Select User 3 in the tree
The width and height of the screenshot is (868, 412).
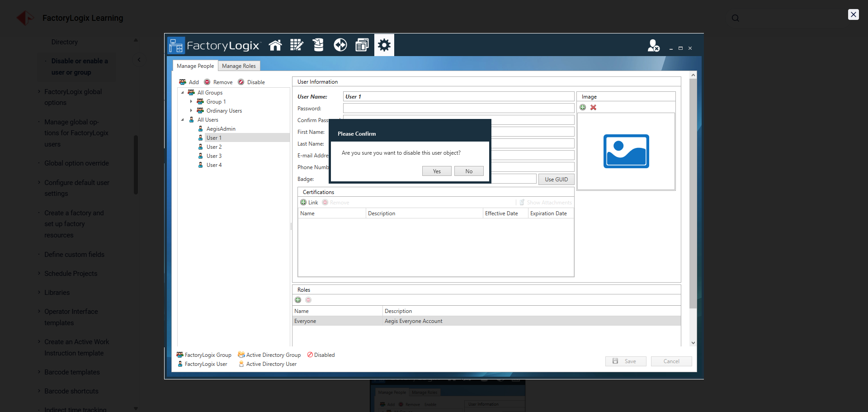(x=214, y=156)
